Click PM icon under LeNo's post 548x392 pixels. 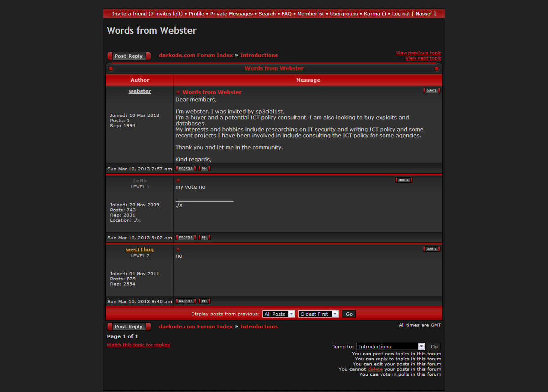coord(204,238)
